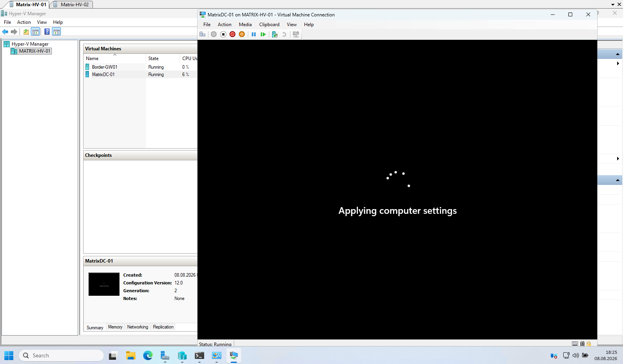
Task: Open Task View from the taskbar
Action: [x=113, y=355]
